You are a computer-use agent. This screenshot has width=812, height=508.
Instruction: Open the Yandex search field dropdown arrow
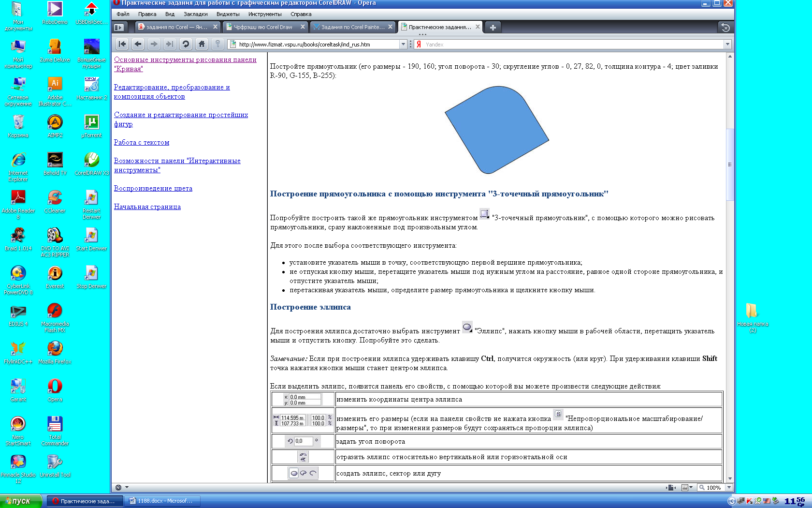(x=727, y=44)
